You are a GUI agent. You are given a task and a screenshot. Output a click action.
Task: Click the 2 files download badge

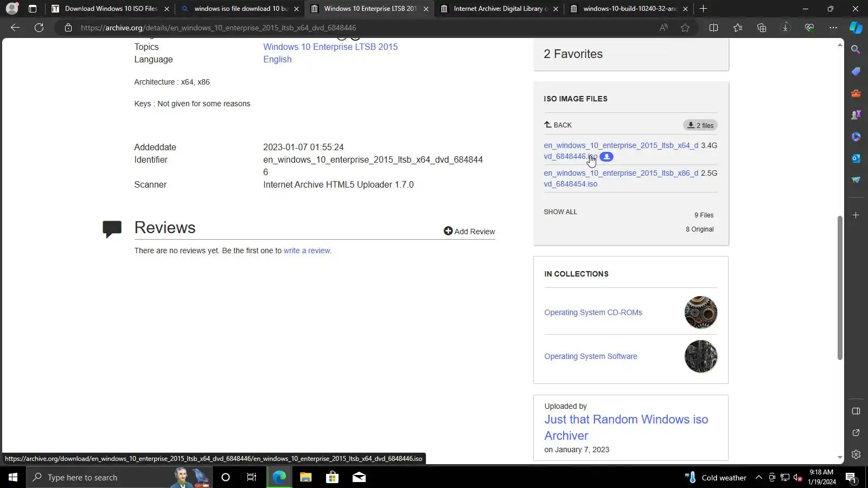(700, 125)
